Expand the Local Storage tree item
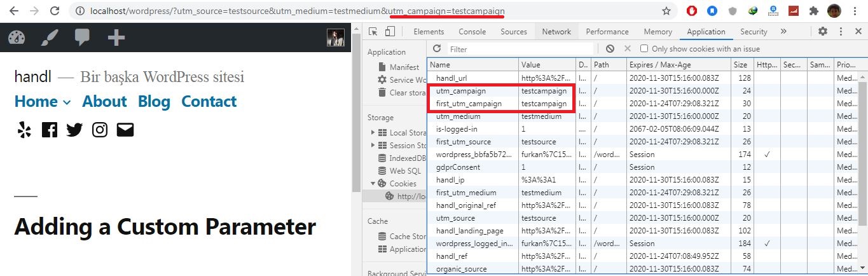868x276 pixels. coord(373,133)
